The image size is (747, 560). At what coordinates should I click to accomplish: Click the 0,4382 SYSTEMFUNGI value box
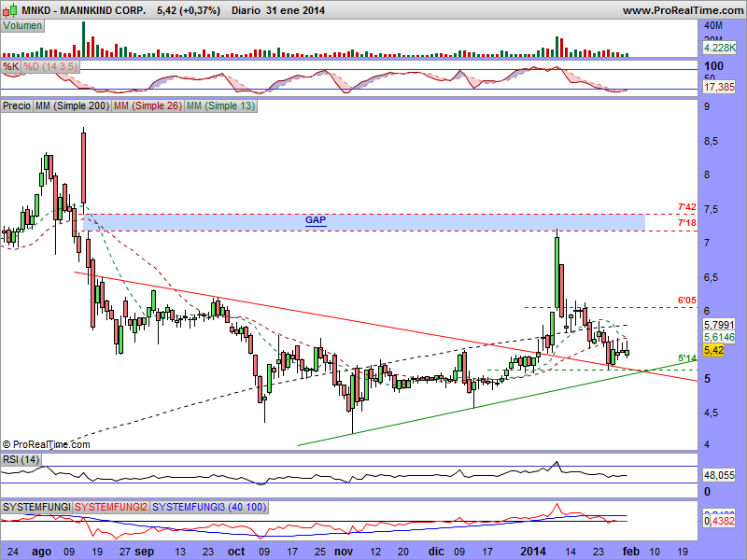coord(719,522)
